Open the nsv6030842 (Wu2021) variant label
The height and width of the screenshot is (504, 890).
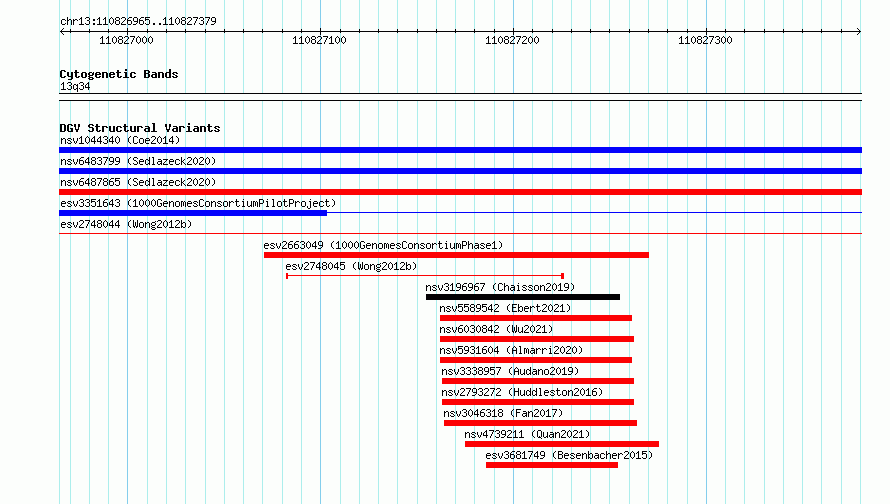[x=496, y=329]
